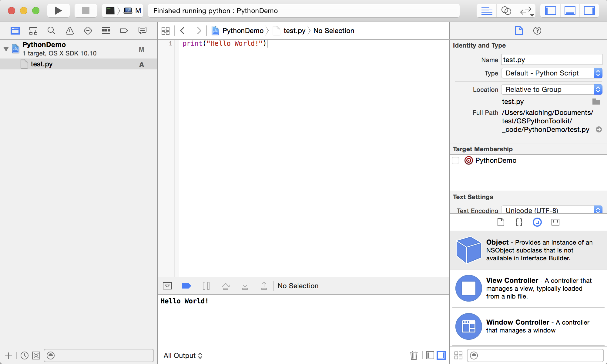This screenshot has height=364, width=607.
Task: Select the Code Snippet library tab
Action: coord(519,222)
